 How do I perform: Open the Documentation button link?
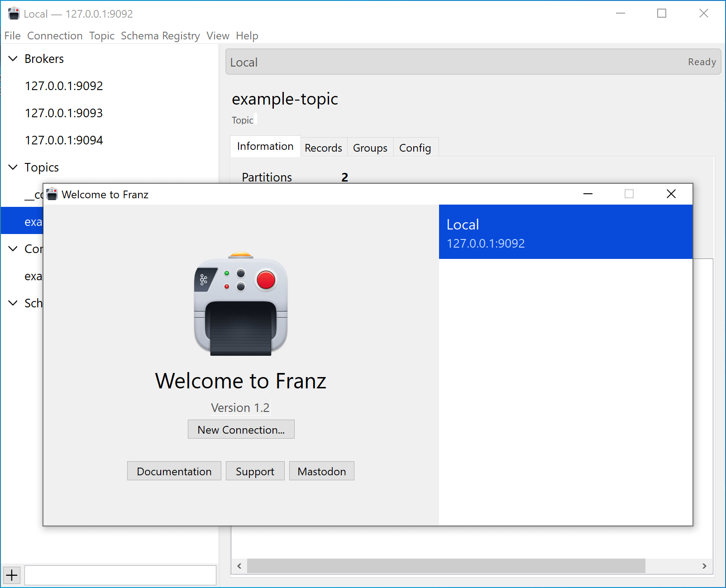coord(174,471)
